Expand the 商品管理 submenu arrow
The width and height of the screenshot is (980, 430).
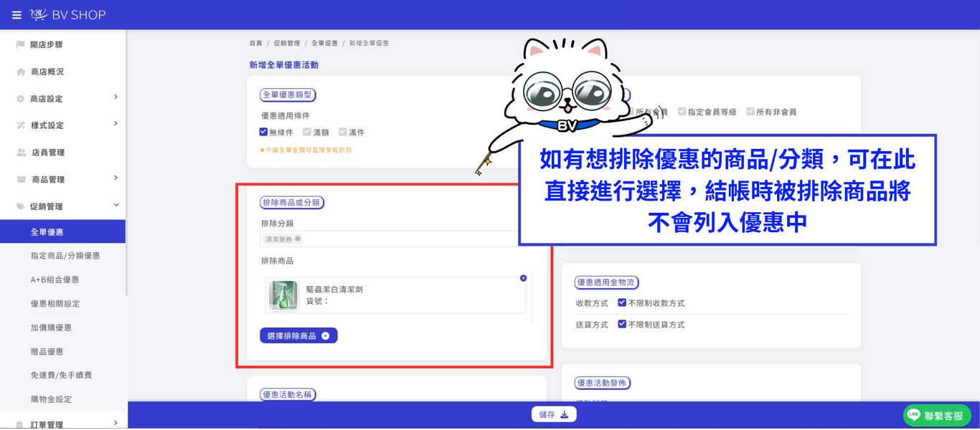click(116, 178)
